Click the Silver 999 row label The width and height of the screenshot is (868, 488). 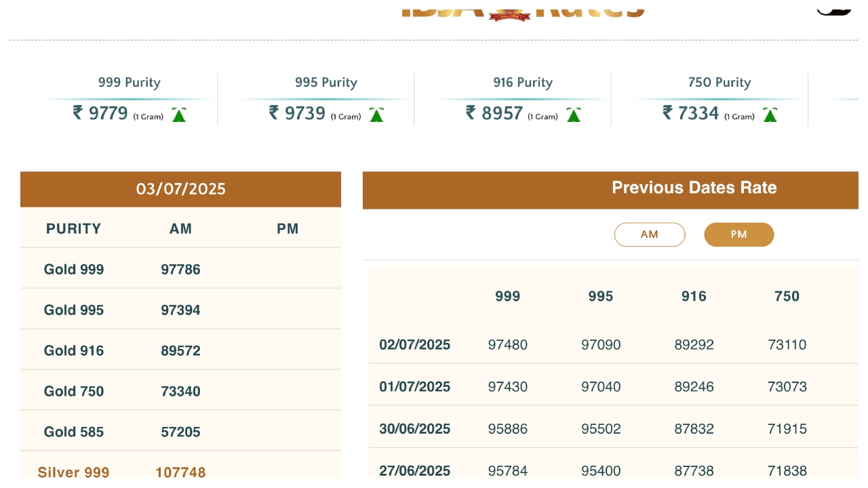[73, 472]
